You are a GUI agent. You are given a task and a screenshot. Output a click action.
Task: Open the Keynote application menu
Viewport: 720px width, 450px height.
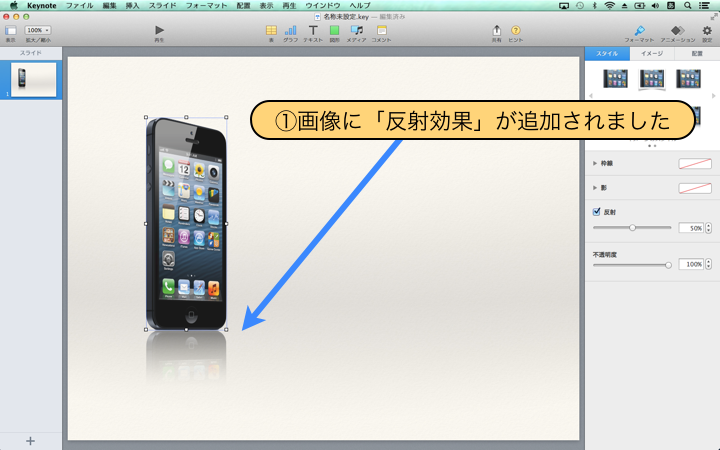pos(42,6)
